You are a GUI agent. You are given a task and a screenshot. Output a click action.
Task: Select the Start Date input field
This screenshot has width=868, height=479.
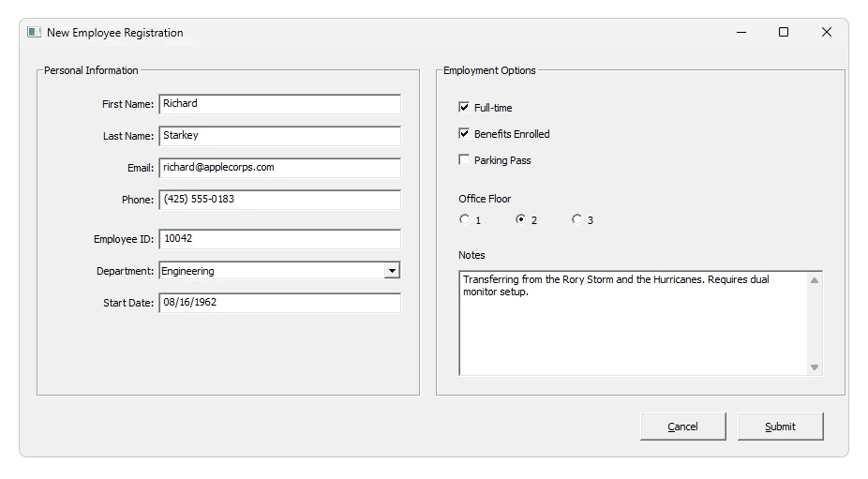pos(279,303)
